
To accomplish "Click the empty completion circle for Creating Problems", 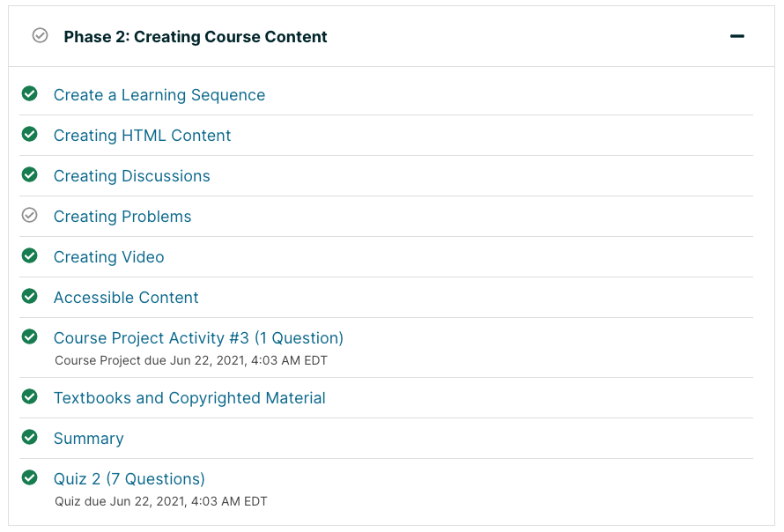I will click(x=29, y=215).
